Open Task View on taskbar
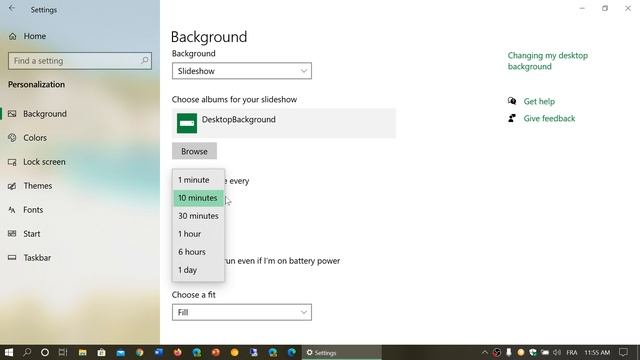This screenshot has width=640, height=360. [63, 352]
